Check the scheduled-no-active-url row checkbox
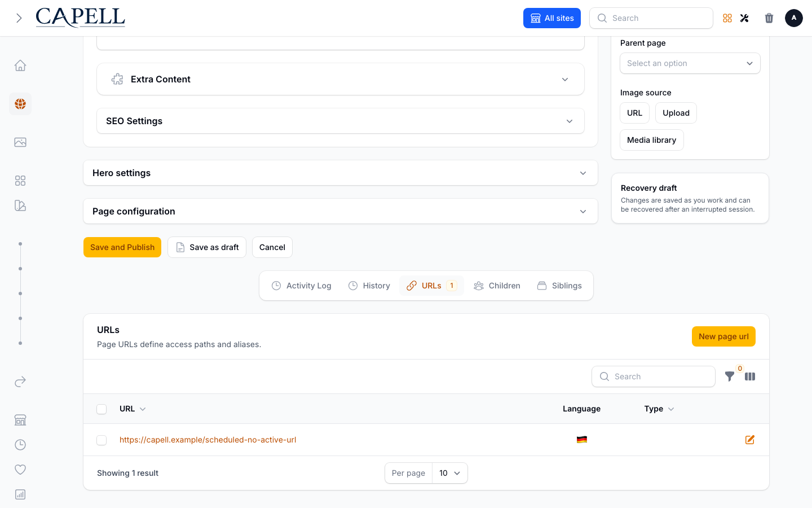Viewport: 812px width, 508px height. coord(101,440)
